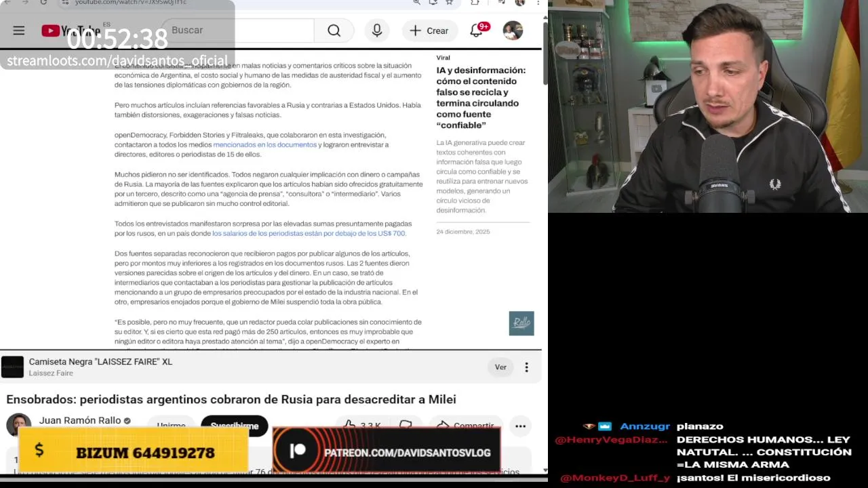Click the streamloots.com/davidsantos_oficial overlay text

click(x=117, y=61)
